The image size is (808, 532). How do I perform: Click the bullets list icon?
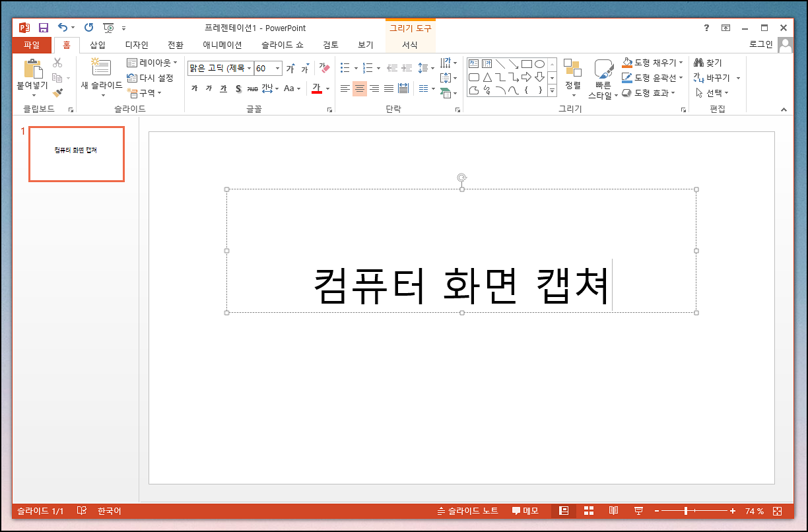point(345,67)
